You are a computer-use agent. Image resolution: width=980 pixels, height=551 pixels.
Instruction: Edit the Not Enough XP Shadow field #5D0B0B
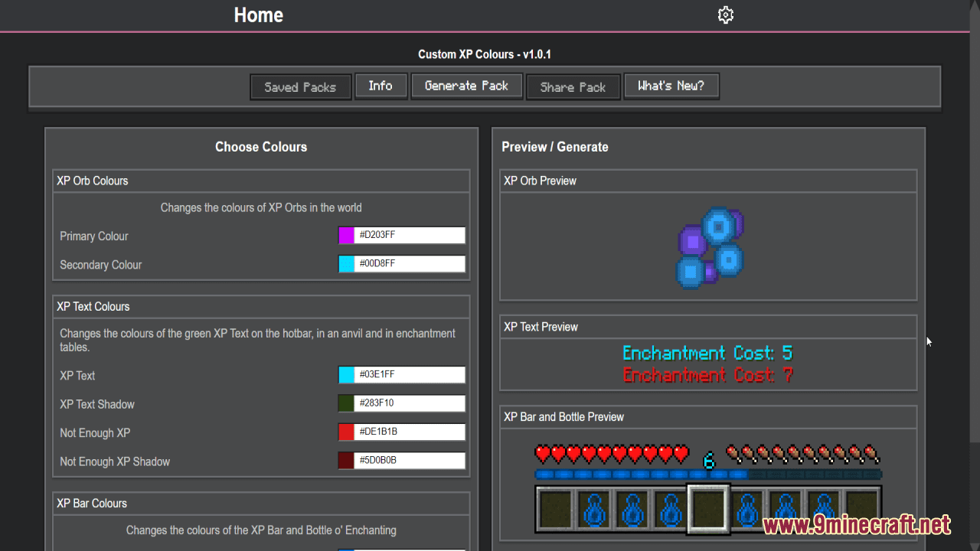pos(410,461)
